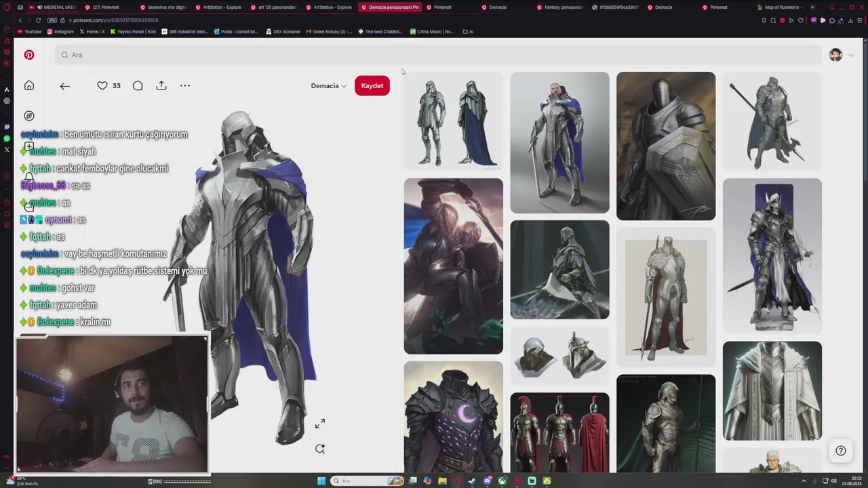Like the pin with the heart icon
This screenshot has width=868, height=488.
coord(102,85)
